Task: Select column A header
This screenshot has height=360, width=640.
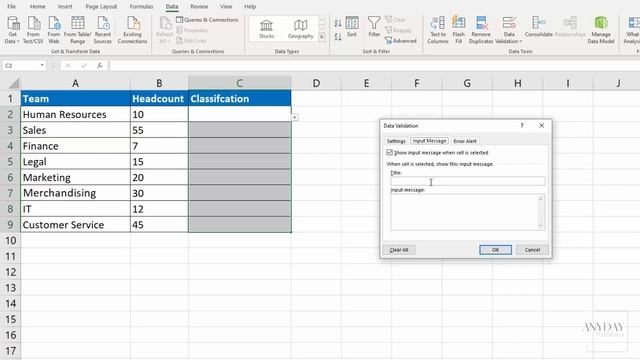Action: click(x=76, y=83)
